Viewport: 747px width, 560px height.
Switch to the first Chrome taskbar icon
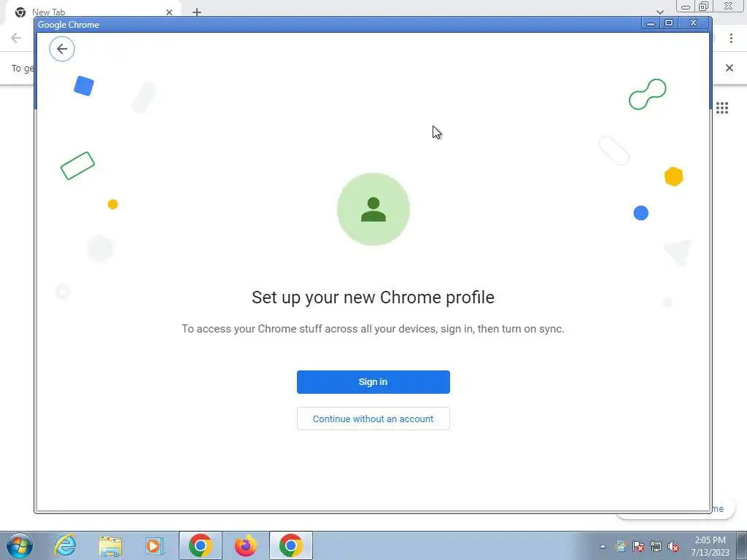pyautogui.click(x=201, y=545)
